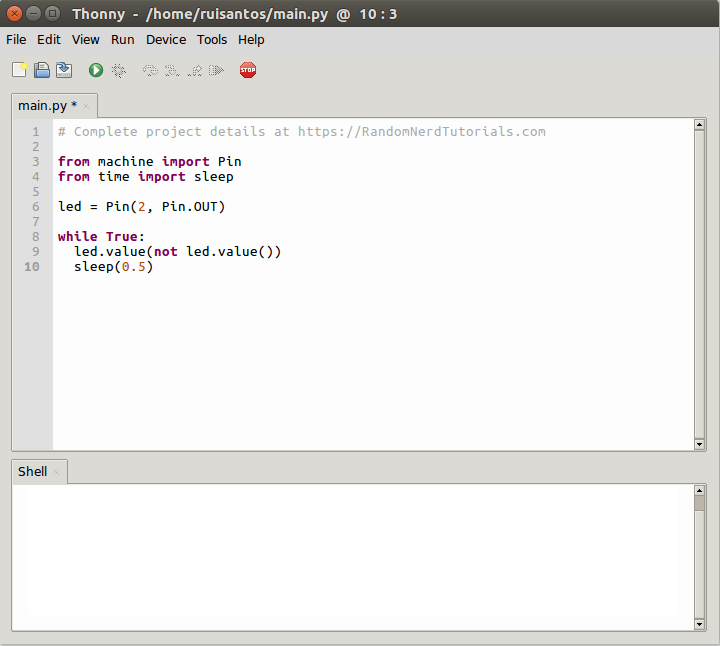Expand the View menu

pyautogui.click(x=86, y=40)
